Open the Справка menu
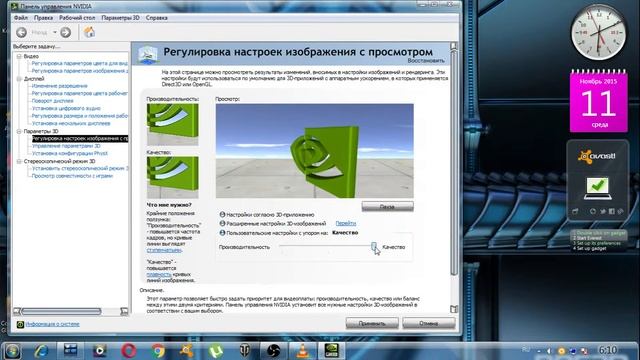 [157, 18]
